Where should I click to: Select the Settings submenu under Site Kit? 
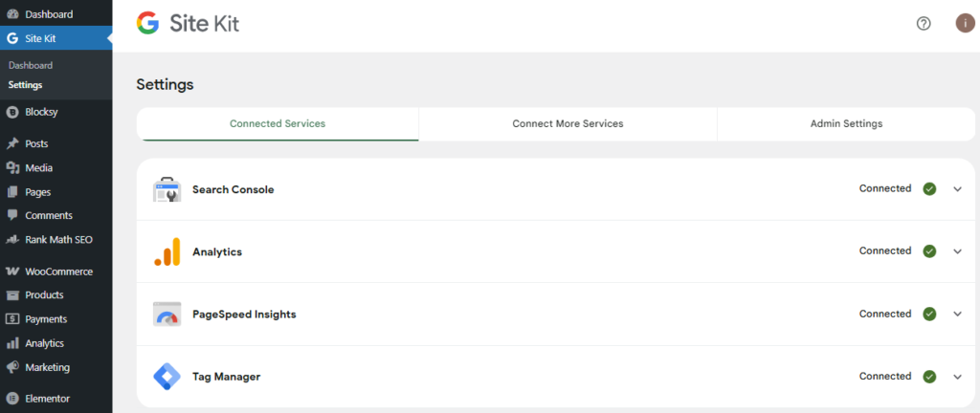[x=26, y=85]
